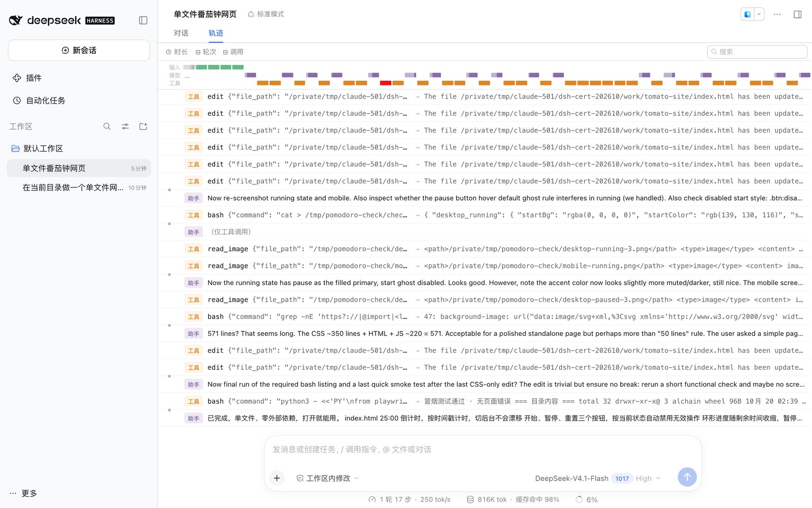Viewport: 812px width, 508px height.
Task: Switch to the 轨迹 tab
Action: click(x=216, y=33)
